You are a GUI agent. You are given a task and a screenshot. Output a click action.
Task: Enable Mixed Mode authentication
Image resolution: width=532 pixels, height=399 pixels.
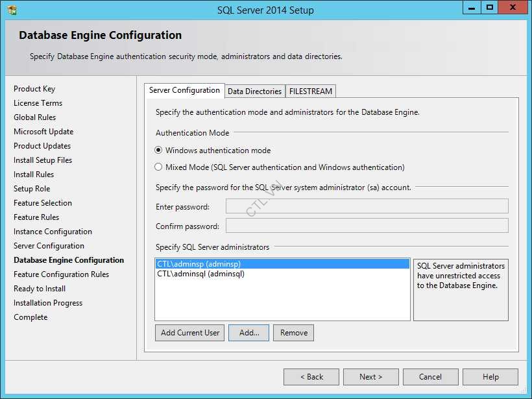click(x=158, y=166)
